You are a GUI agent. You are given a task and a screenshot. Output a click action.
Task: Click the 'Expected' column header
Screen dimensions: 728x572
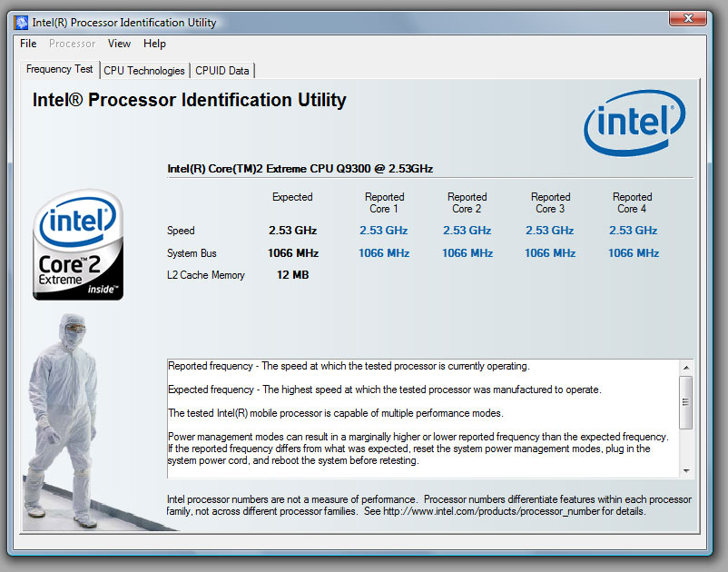pyautogui.click(x=292, y=197)
